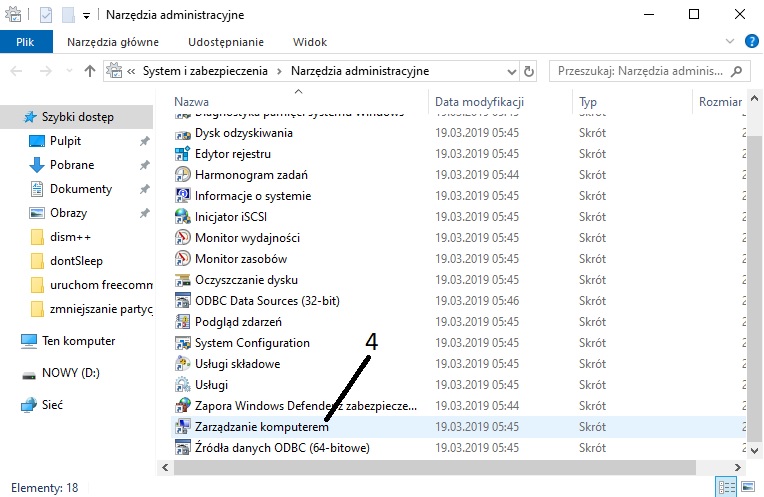Open Widok ribbon tab
The width and height of the screenshot is (764, 497).
click(310, 42)
